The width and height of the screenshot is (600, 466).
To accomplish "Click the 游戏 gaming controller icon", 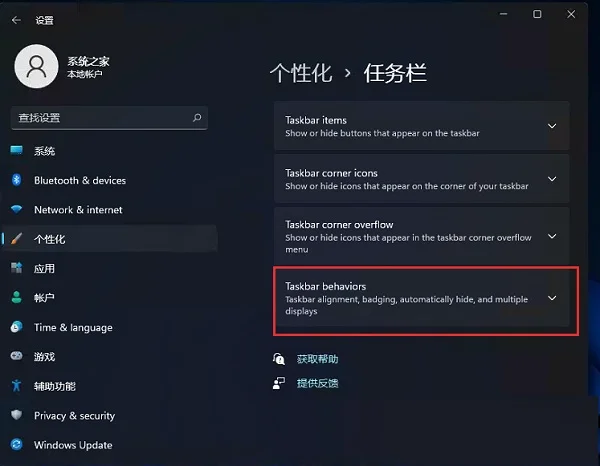I will [x=16, y=356].
